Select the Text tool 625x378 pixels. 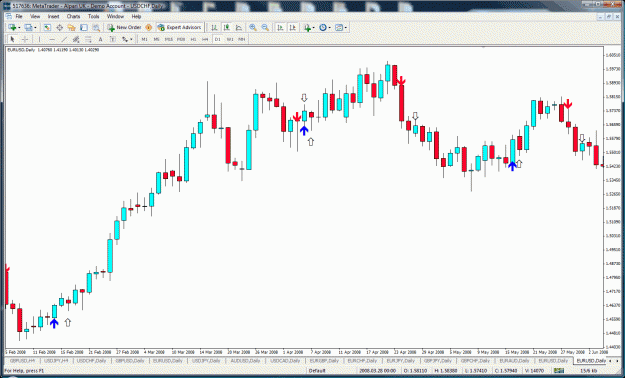100,39
